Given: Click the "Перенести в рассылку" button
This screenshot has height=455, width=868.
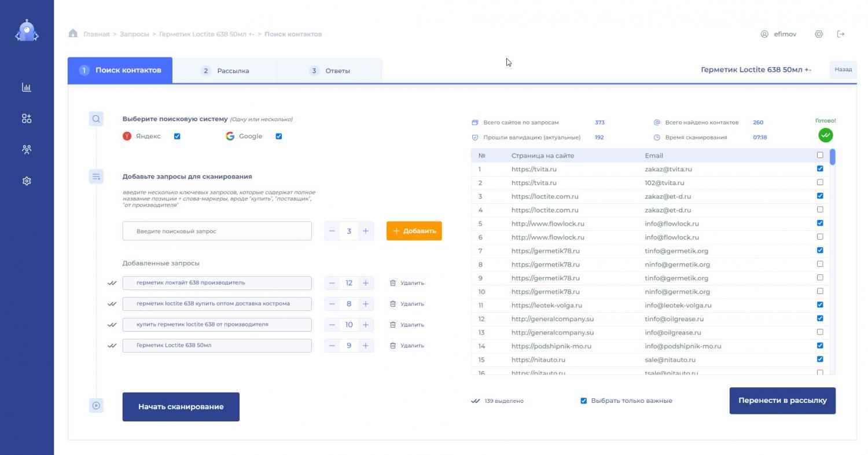Looking at the screenshot, I should click(x=782, y=401).
